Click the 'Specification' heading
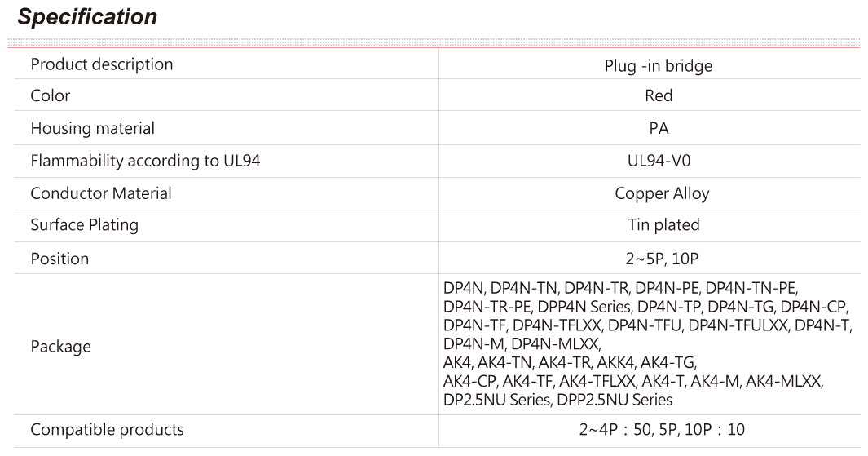The height and width of the screenshot is (456, 868). (x=87, y=17)
